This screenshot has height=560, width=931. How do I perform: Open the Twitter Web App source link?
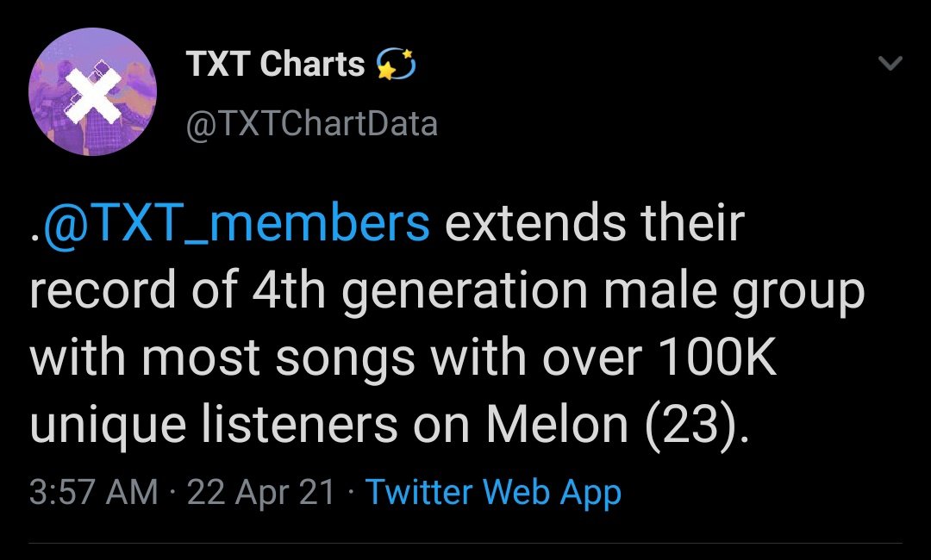click(493, 493)
